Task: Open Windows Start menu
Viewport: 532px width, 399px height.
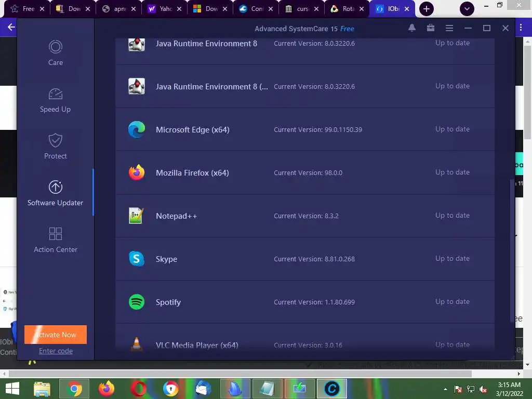Action: (12, 389)
